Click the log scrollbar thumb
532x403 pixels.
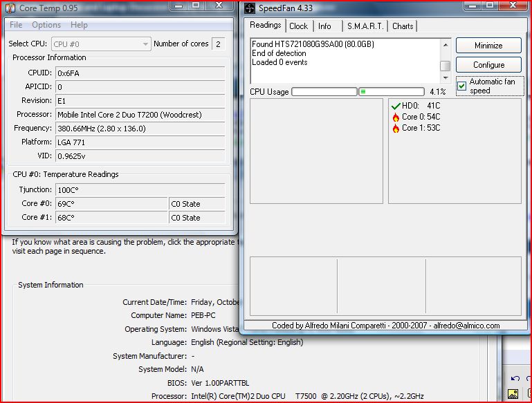[445, 66]
